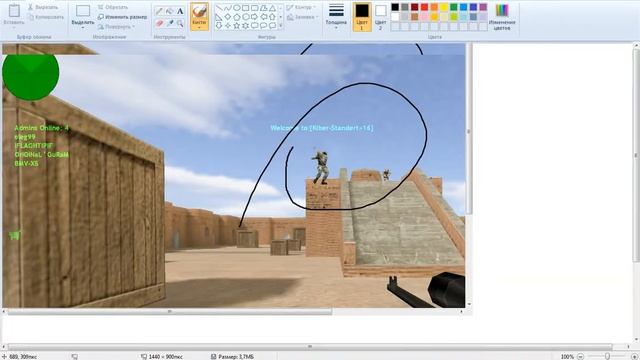The height and width of the screenshot is (360, 640).
Task: Choose the Rectangle shape
Action: coord(246,8)
